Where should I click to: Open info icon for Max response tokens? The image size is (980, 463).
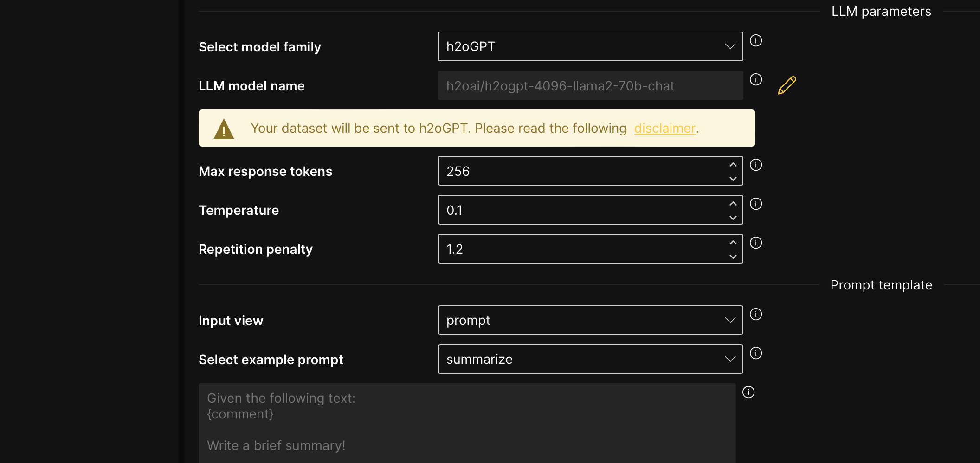756,165
